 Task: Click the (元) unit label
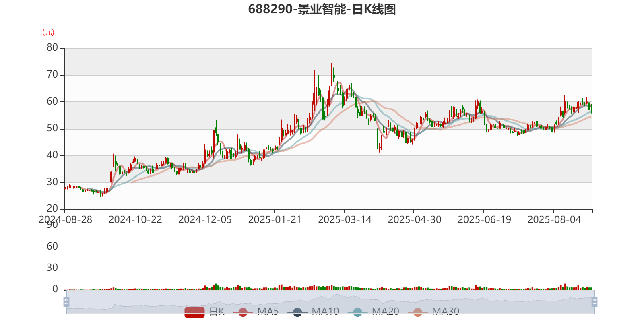(48, 32)
